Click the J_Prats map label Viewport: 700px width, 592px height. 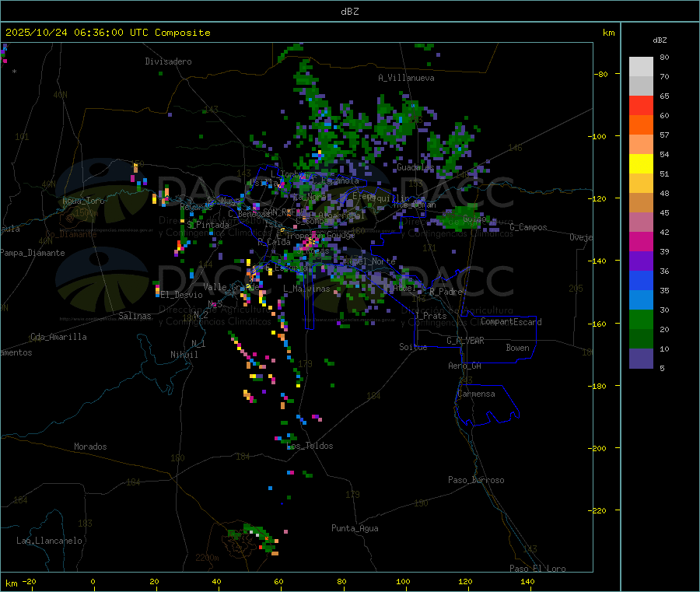pos(430,316)
